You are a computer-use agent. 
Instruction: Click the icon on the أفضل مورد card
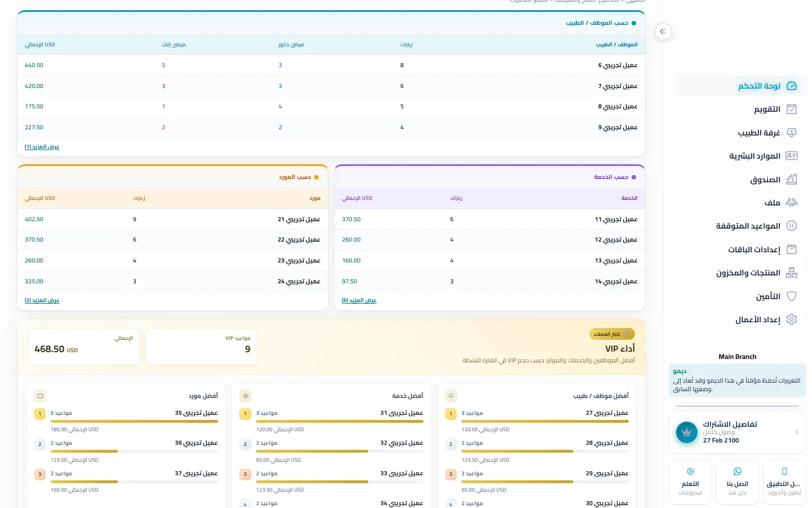(x=40, y=396)
